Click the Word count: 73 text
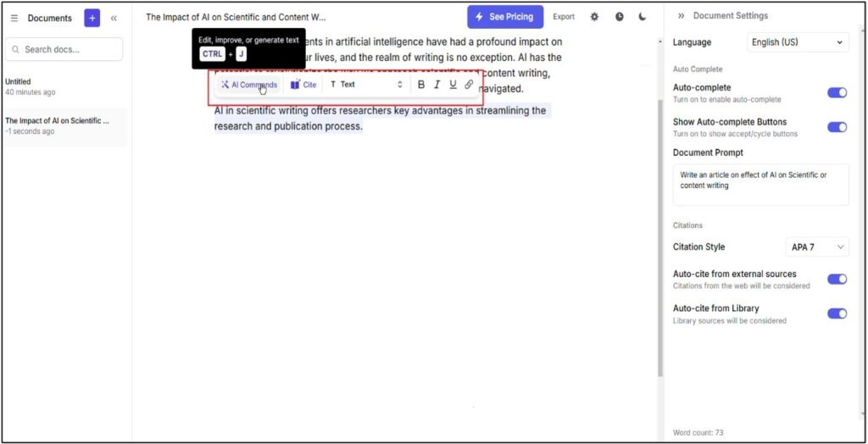Viewport: 868px width, 444px height. (x=698, y=432)
